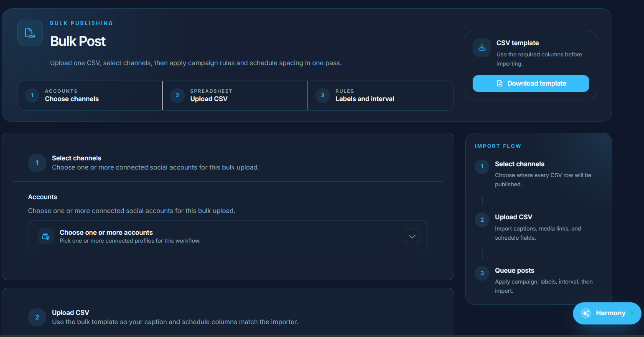Viewport: 644px width, 337px height.
Task: Click the Import Flow badge 3 for Queue posts
Action: tap(482, 274)
